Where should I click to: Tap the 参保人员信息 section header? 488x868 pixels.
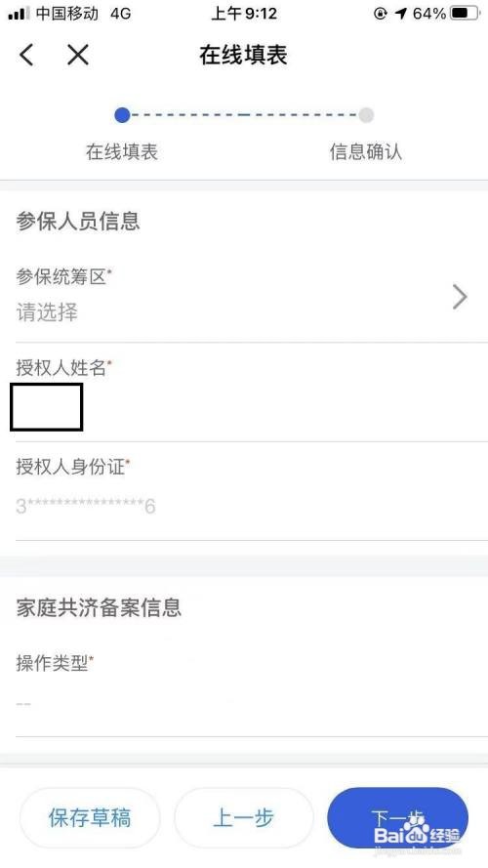click(78, 221)
